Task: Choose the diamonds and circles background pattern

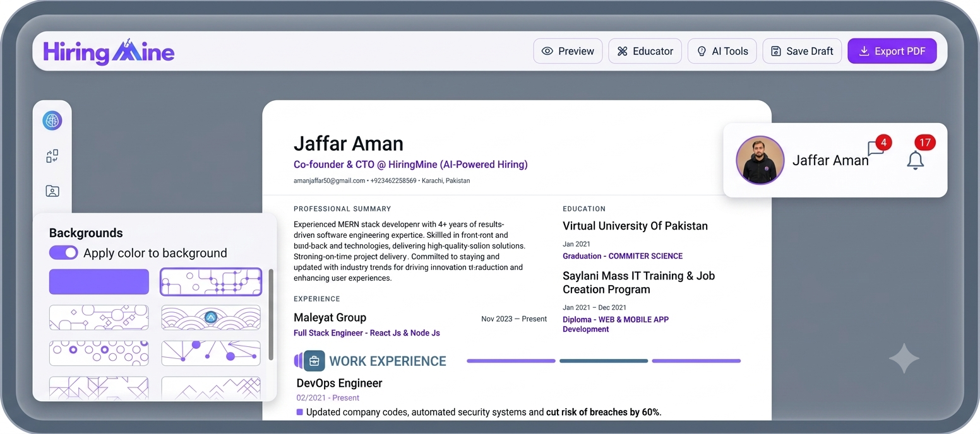Action: click(99, 317)
